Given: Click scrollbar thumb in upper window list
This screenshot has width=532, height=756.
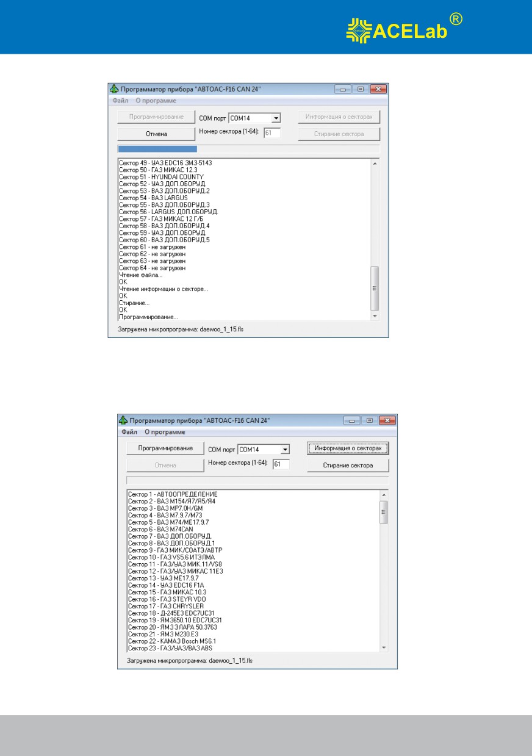Looking at the screenshot, I should click(375, 288).
